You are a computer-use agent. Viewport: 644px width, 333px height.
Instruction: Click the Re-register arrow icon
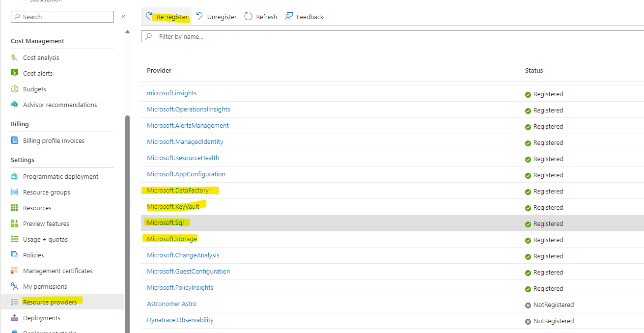tap(149, 17)
